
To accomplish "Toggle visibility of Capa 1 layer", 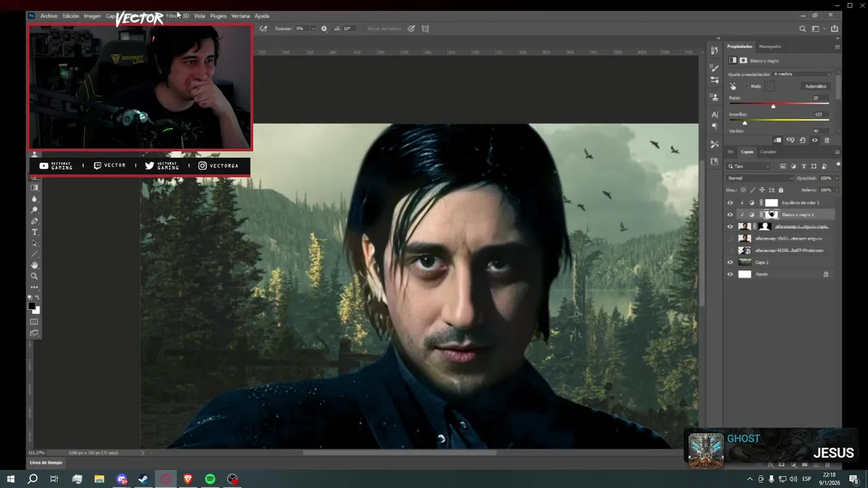I will point(730,262).
